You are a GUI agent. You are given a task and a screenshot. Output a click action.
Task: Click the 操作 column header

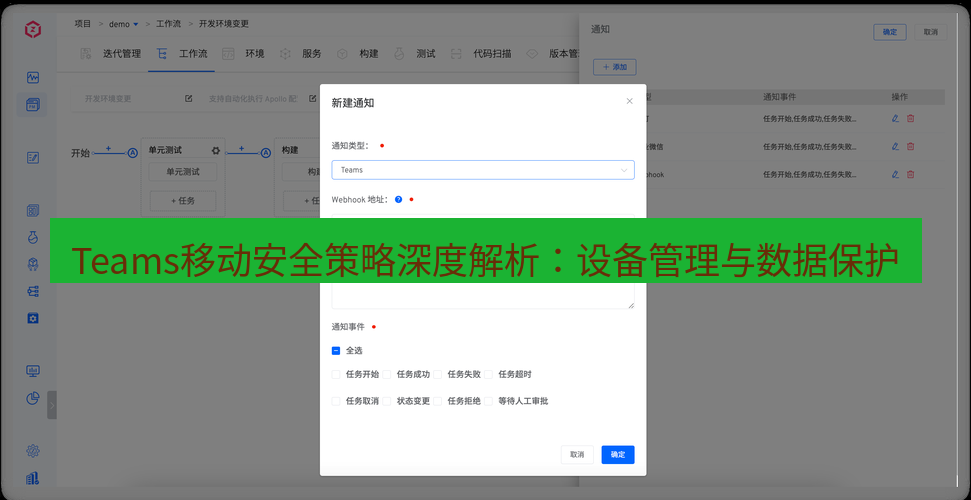900,97
